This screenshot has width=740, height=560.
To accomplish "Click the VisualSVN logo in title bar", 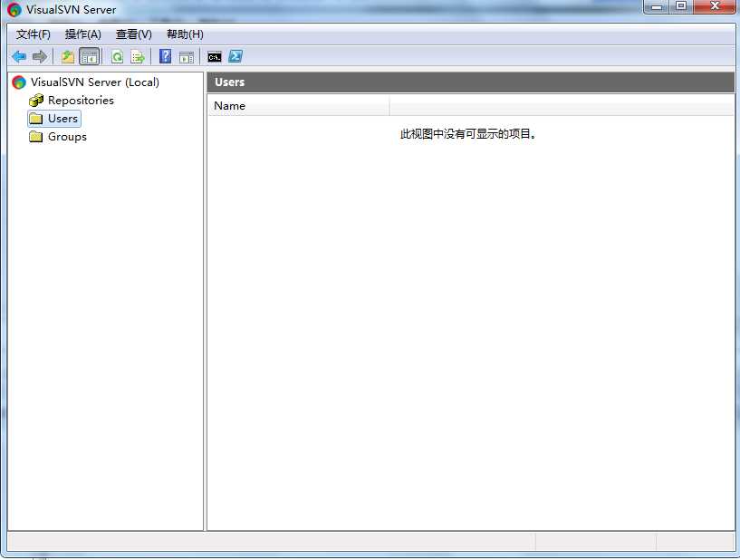I will coord(14,9).
